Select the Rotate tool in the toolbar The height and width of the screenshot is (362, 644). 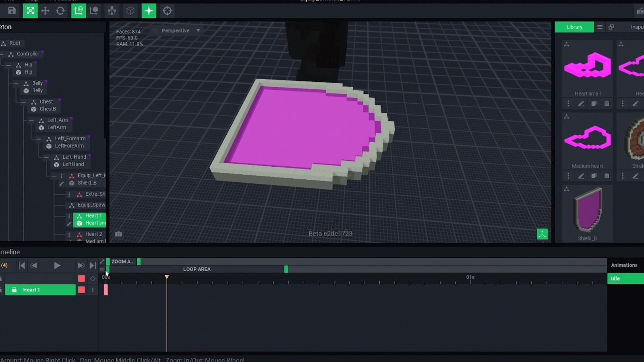coord(60,11)
